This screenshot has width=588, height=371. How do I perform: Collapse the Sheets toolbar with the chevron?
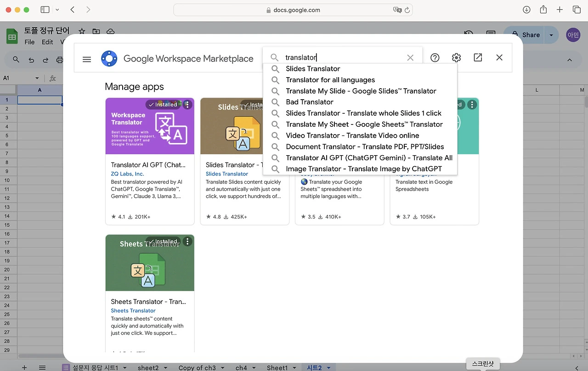click(570, 60)
